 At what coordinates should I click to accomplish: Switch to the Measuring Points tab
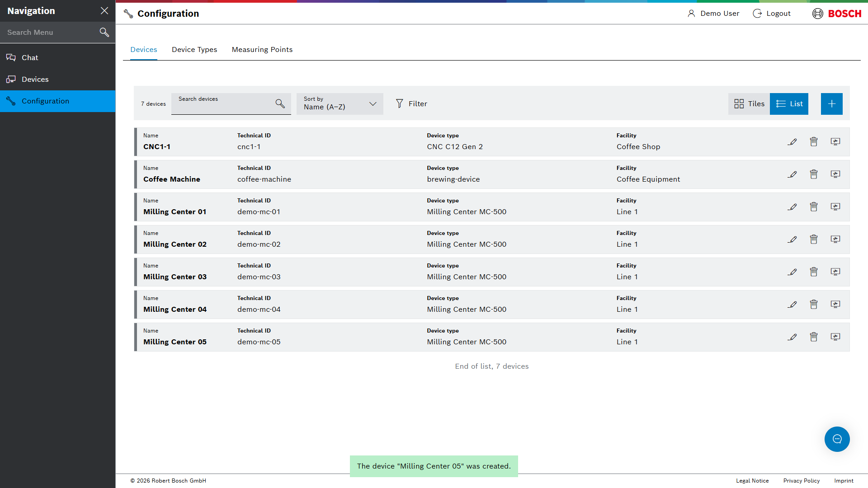(x=262, y=50)
